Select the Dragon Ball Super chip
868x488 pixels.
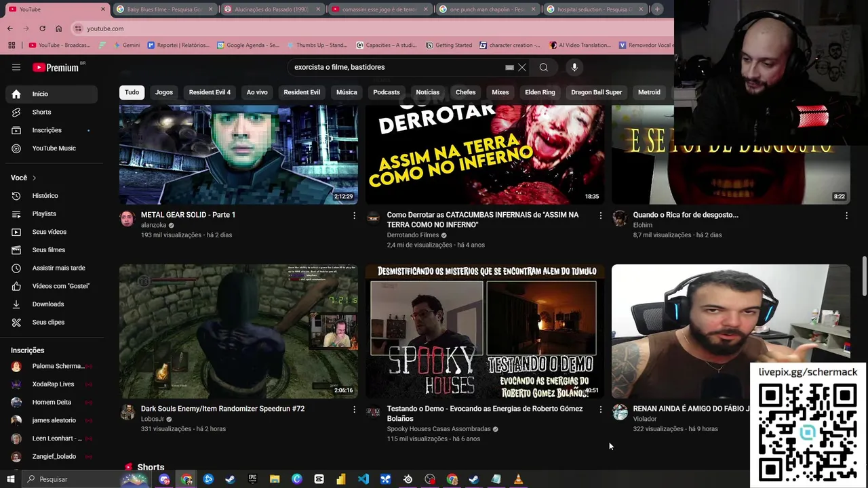pos(597,92)
